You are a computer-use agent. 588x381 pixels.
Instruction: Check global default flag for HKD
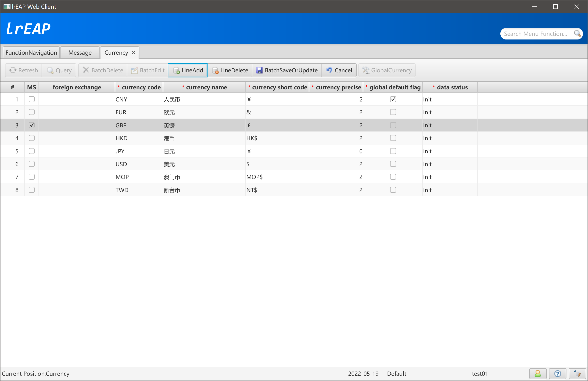(393, 138)
